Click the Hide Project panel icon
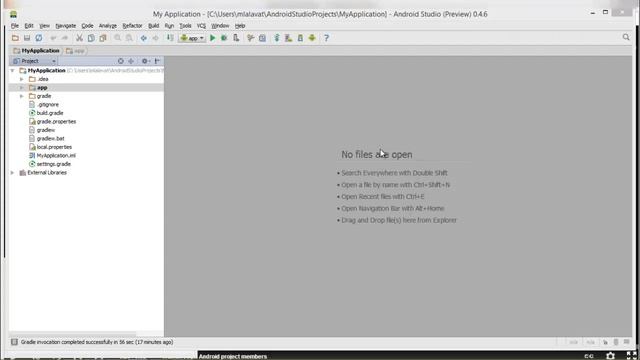This screenshot has height=360, width=640. pyautogui.click(x=157, y=61)
